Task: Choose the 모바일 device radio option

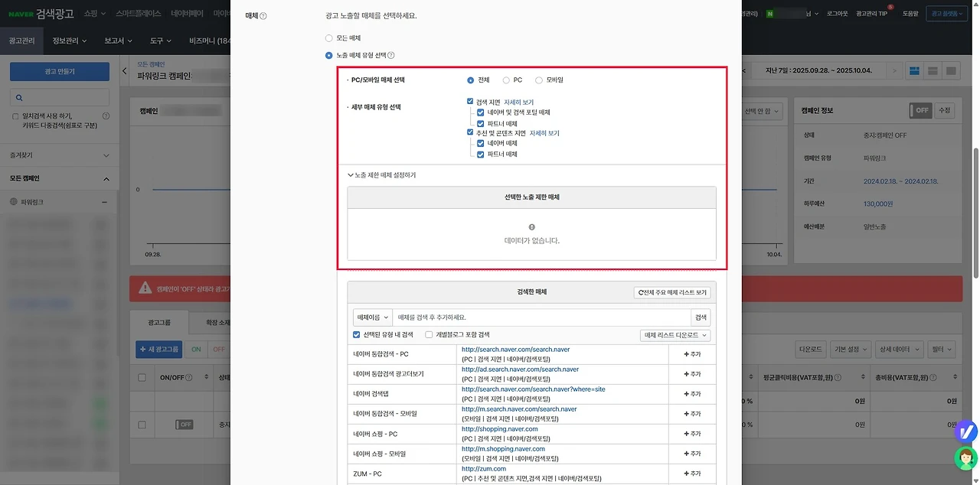Action: 539,80
